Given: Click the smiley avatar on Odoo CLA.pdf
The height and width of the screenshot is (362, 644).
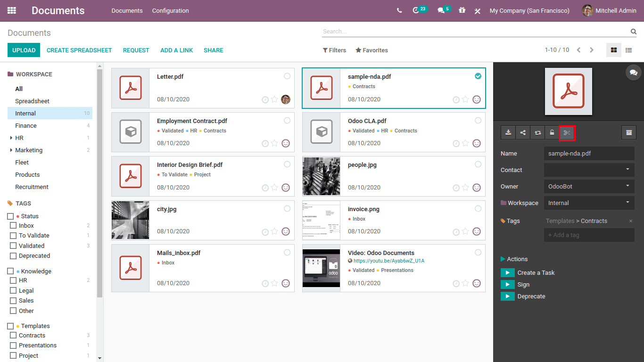Looking at the screenshot, I should click(x=477, y=143).
